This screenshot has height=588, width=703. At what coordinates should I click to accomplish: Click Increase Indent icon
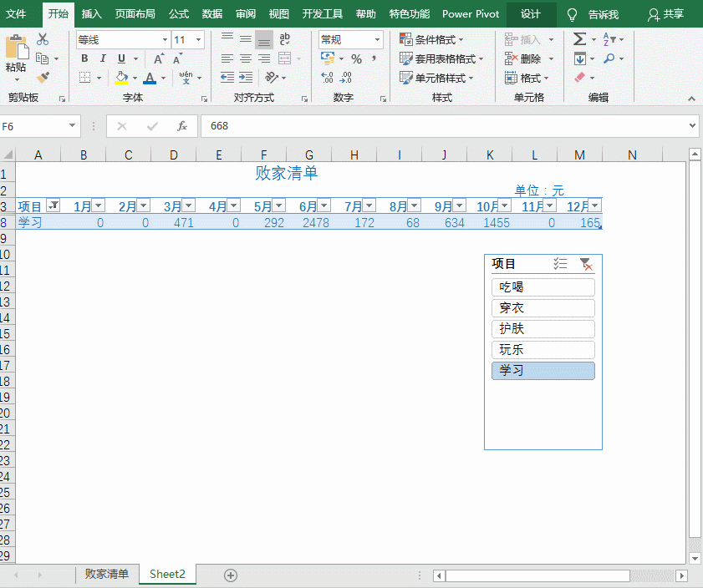(246, 78)
